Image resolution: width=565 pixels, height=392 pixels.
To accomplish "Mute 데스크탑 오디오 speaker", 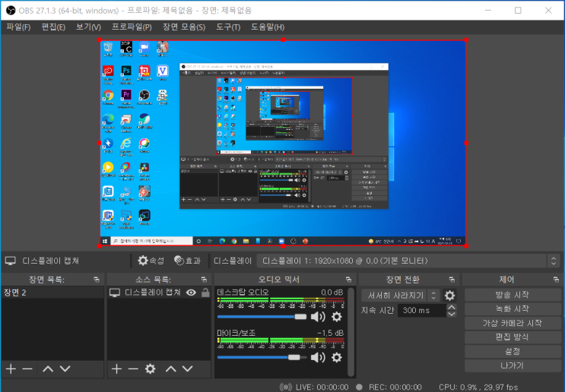I will pyautogui.click(x=318, y=317).
